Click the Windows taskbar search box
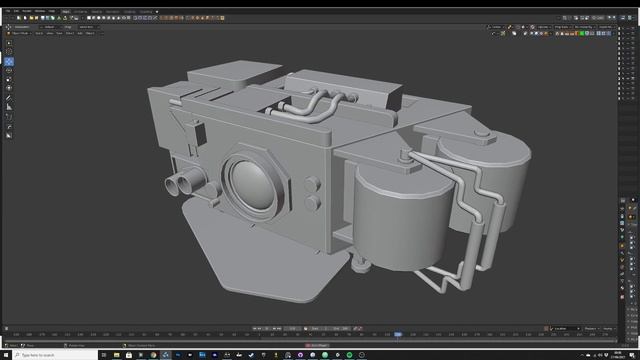Viewport: 640px width, 360px height. click(55, 355)
